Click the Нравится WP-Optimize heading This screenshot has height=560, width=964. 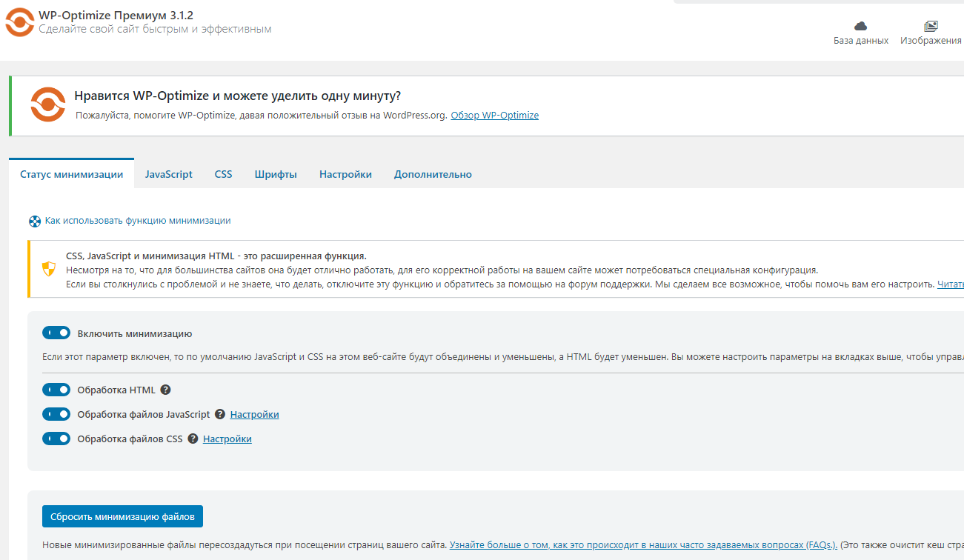(238, 96)
